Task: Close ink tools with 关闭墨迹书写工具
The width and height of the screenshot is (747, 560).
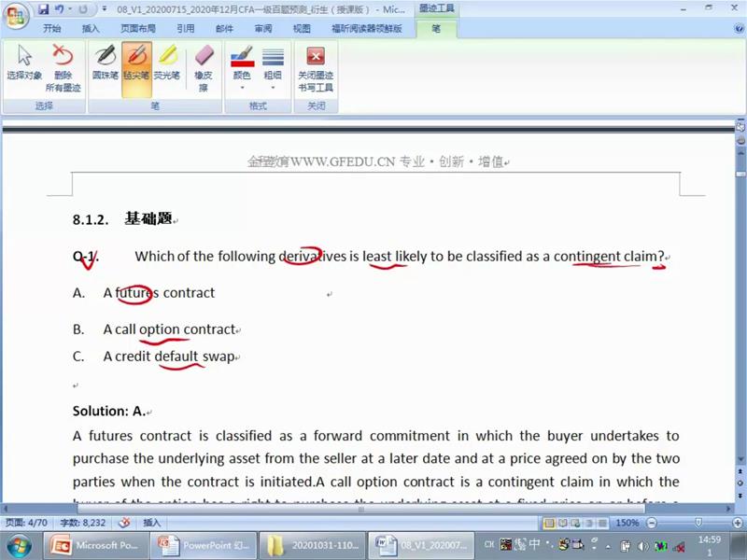Action: (316, 68)
